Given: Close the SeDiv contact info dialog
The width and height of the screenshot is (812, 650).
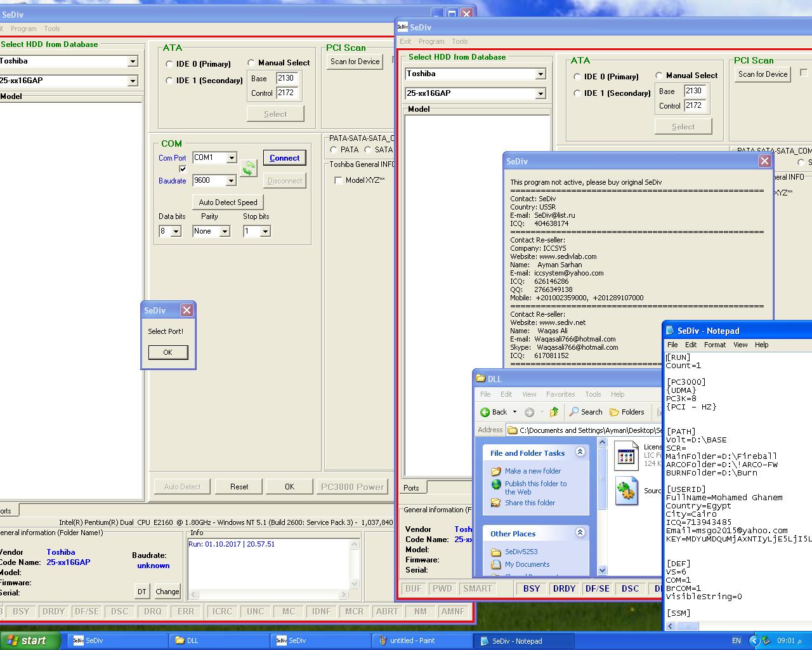Looking at the screenshot, I should point(764,161).
